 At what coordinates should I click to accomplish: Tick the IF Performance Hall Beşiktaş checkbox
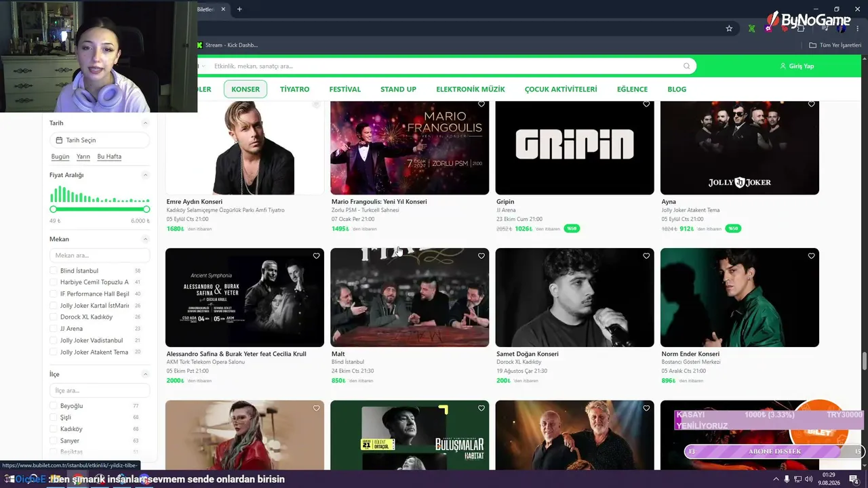click(54, 294)
